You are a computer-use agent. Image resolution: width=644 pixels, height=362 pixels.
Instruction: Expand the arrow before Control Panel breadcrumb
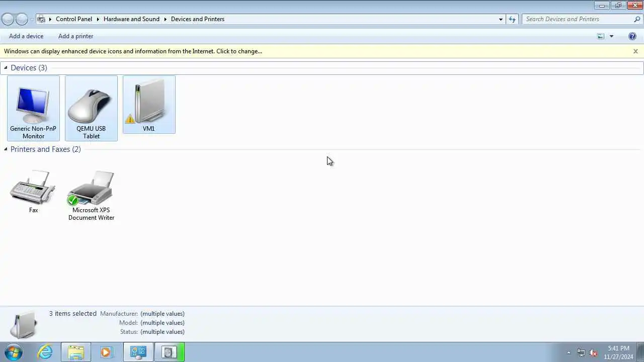(x=50, y=19)
